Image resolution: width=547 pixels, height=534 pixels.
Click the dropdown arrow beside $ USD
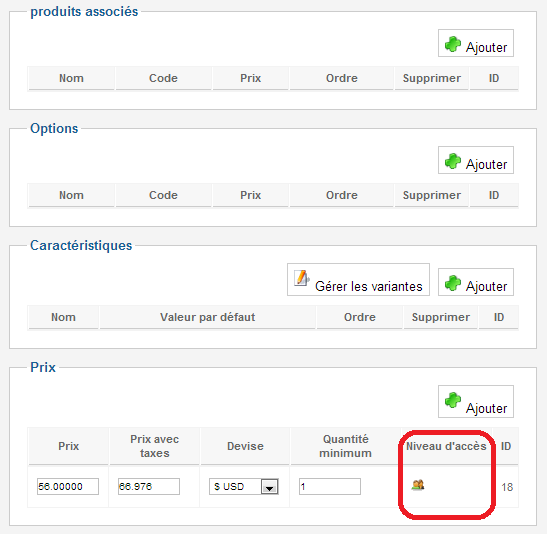click(269, 487)
